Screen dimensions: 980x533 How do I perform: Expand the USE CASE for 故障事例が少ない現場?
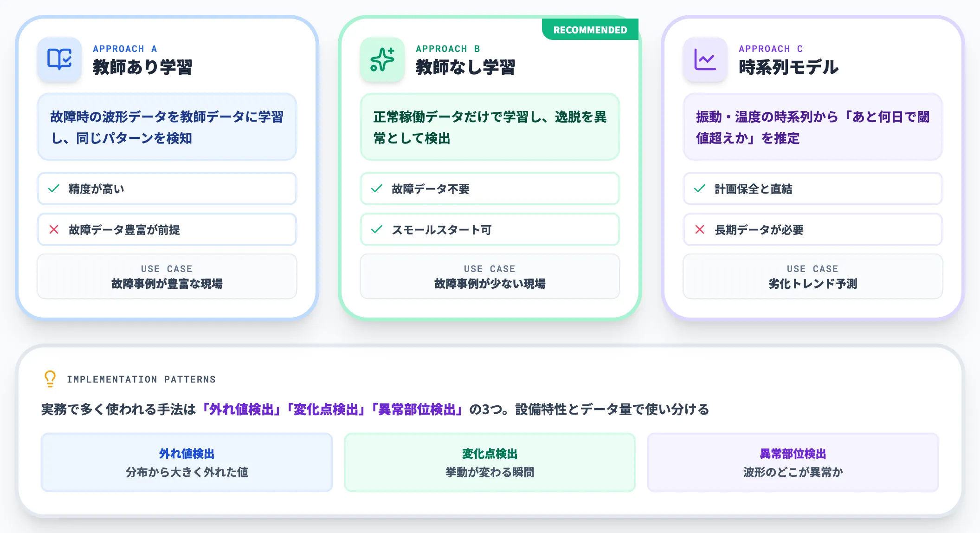[489, 277]
